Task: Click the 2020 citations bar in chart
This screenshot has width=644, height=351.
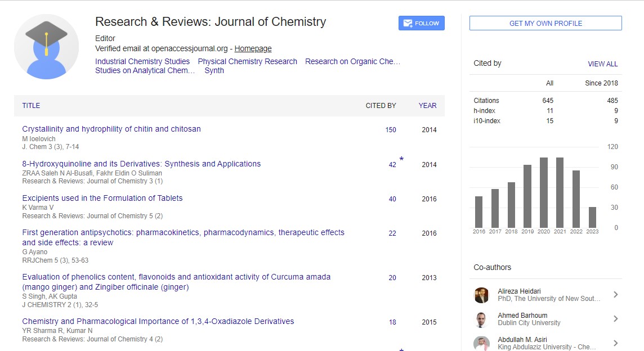Action: click(544, 192)
